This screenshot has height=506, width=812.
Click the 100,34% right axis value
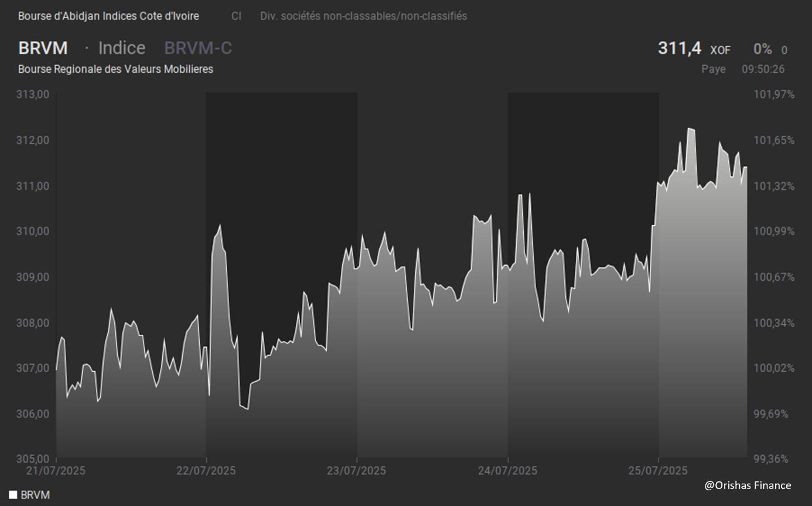click(774, 322)
